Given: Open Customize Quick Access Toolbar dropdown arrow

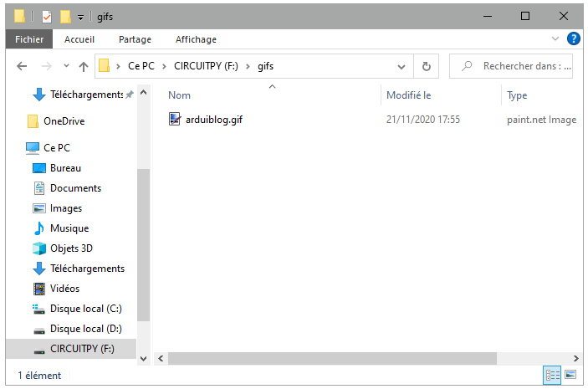Looking at the screenshot, I should pos(80,18).
